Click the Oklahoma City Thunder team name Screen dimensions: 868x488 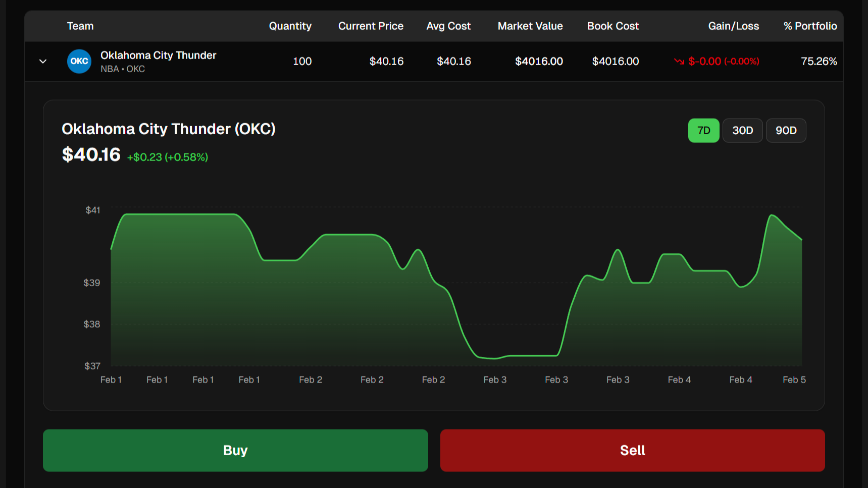(158, 56)
